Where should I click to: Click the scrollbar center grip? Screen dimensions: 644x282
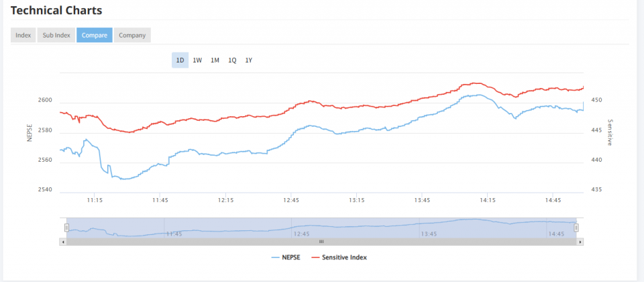pyautogui.click(x=321, y=241)
